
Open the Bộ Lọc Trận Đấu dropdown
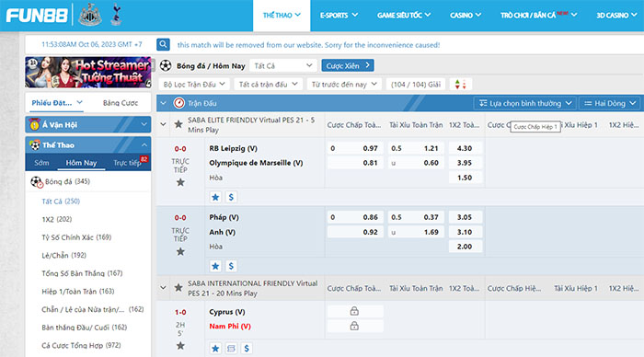point(194,85)
